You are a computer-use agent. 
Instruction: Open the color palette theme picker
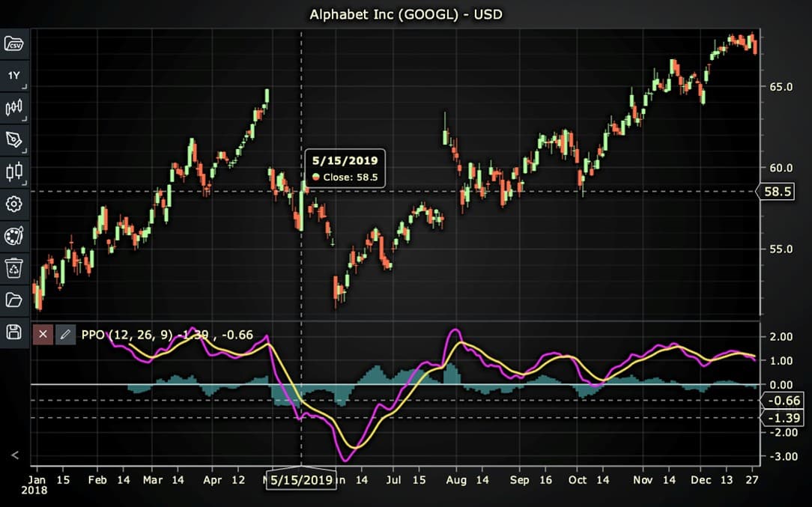tap(14, 236)
